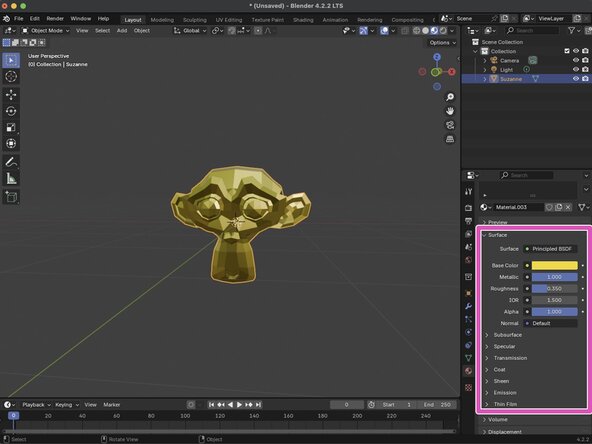Click the Principled BSDF surface shader button
This screenshot has height=444, width=592.
[550, 249]
